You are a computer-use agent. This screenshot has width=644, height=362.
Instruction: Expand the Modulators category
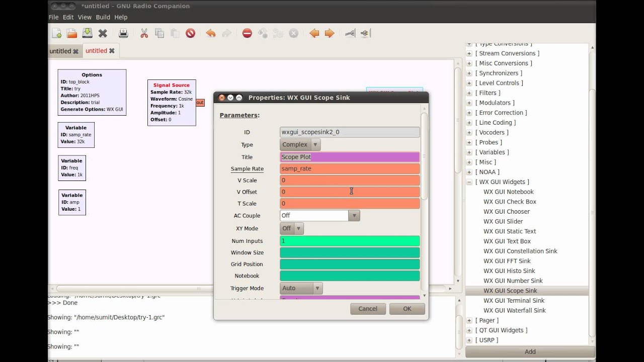469,103
